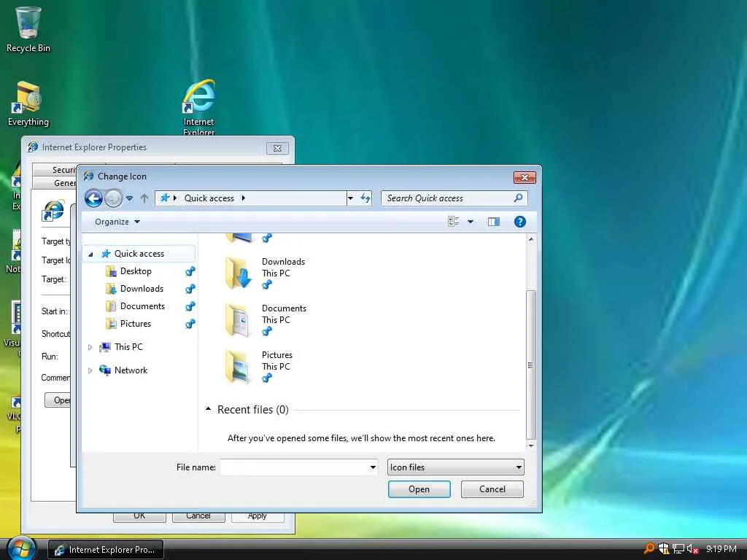
Task: Open the view options dropdown arrow
Action: pyautogui.click(x=471, y=222)
